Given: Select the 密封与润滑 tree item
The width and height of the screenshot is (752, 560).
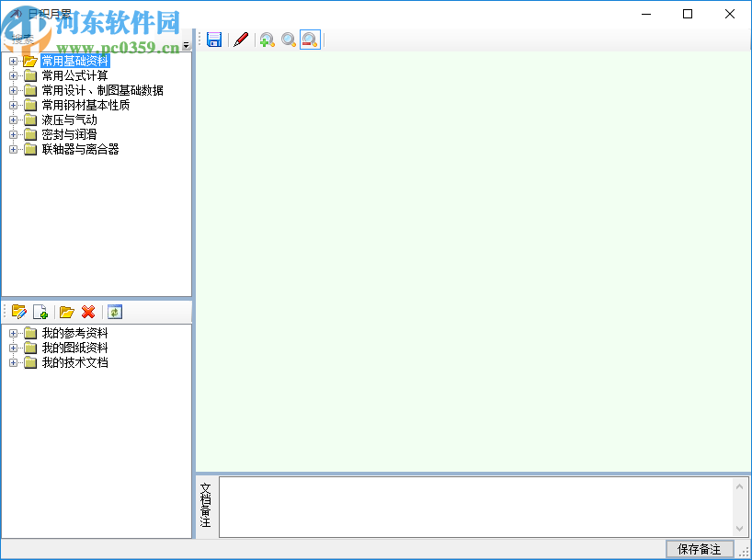Looking at the screenshot, I should point(68,134).
